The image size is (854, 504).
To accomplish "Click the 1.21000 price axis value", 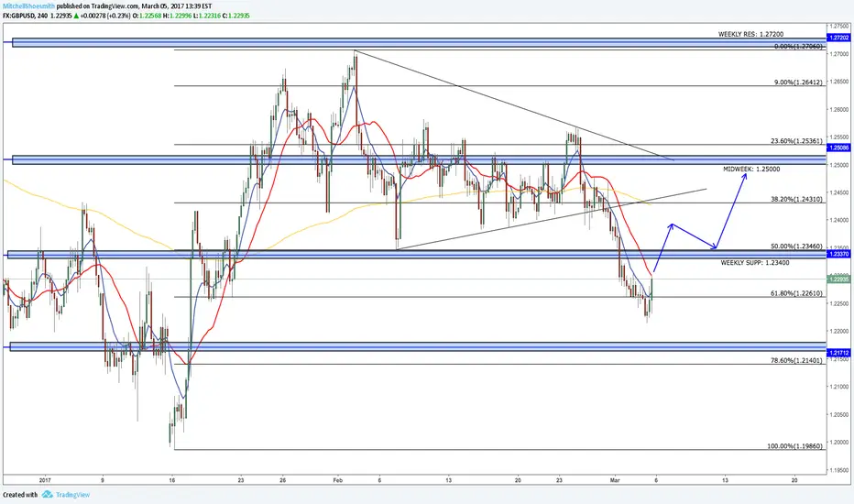I will [x=839, y=387].
